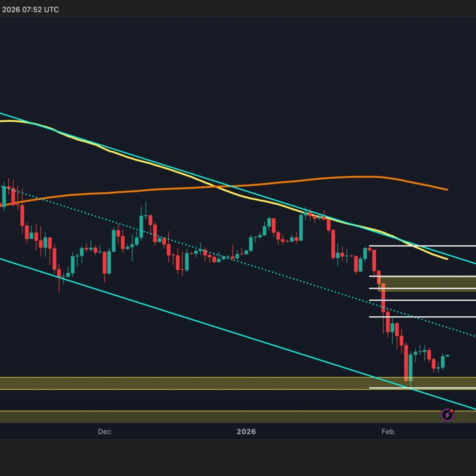
Task: Select the wide yellow zone touching the February low
Action: 198,383
